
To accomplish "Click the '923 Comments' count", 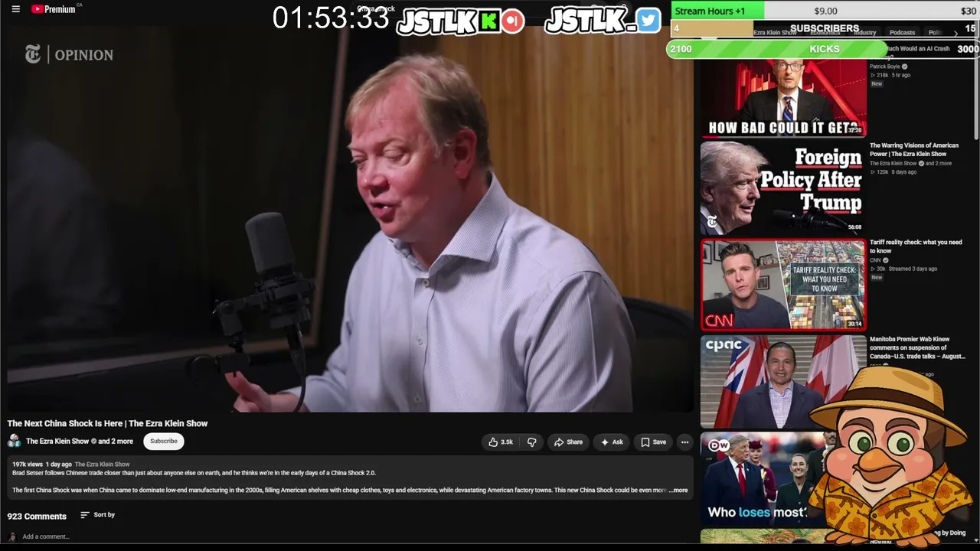I will click(x=37, y=517).
